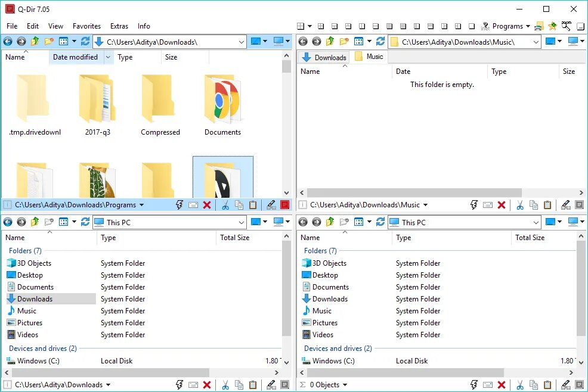
Task: Switch to single pane layout
Action: (x=472, y=26)
